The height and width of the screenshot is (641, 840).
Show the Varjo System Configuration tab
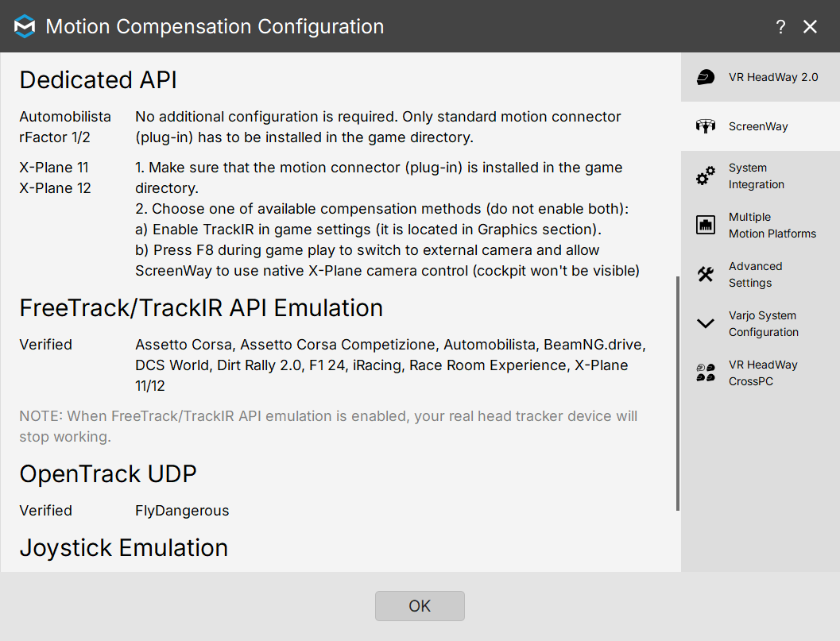tap(761, 323)
